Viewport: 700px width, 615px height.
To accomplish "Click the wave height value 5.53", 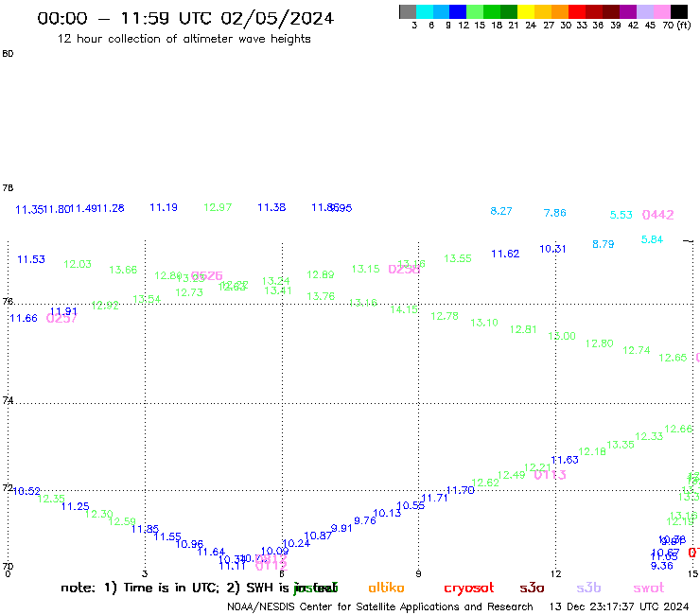I will pyautogui.click(x=621, y=215).
